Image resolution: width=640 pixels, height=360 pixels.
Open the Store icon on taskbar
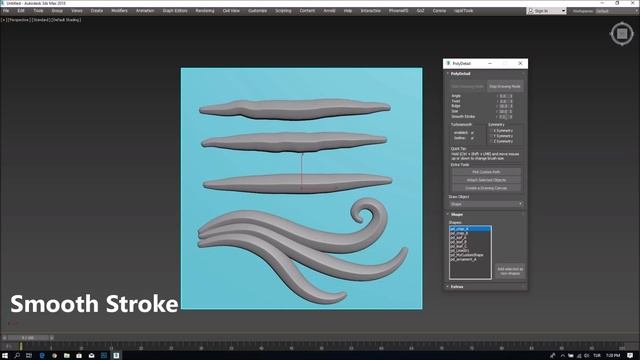click(79, 356)
